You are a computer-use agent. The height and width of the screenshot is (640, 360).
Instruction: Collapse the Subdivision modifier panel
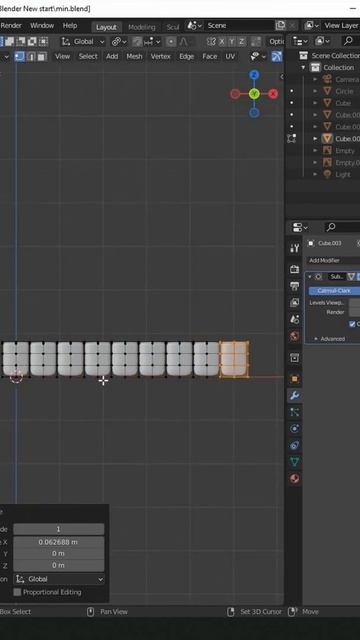click(x=310, y=277)
